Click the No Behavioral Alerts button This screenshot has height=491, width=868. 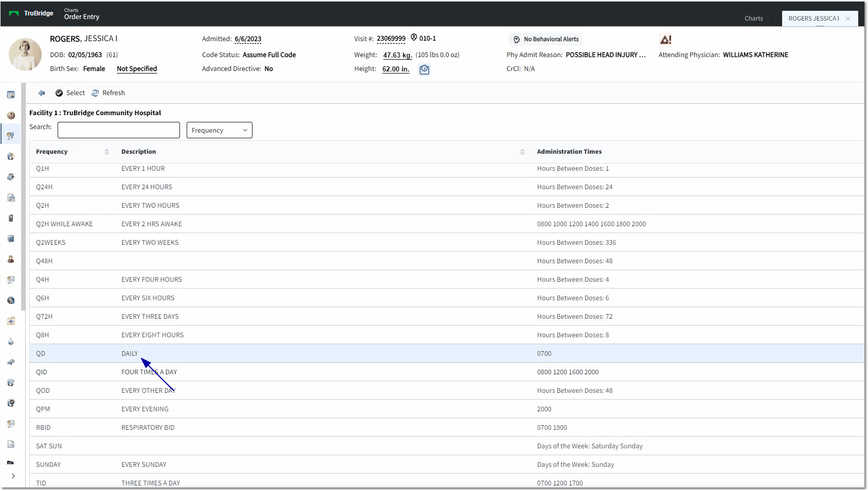(546, 40)
